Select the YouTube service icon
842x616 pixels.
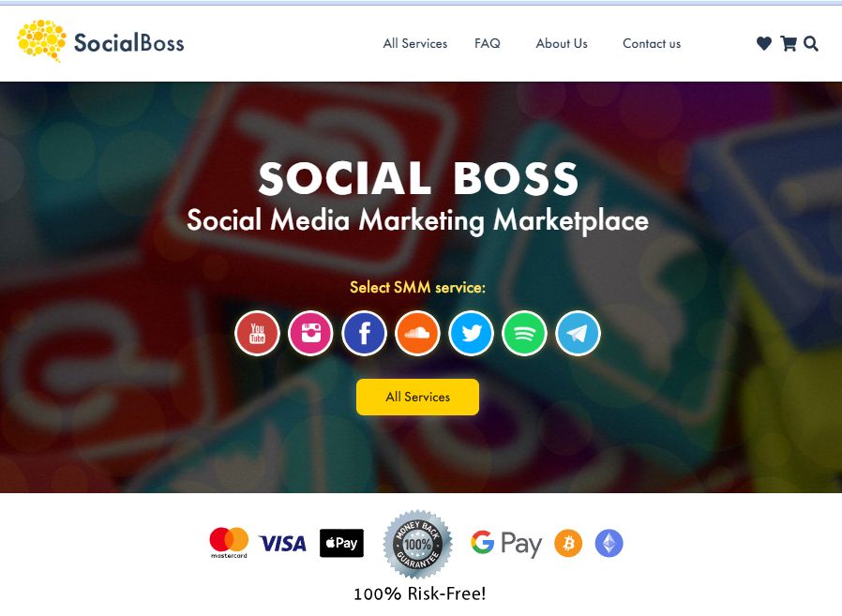[257, 333]
